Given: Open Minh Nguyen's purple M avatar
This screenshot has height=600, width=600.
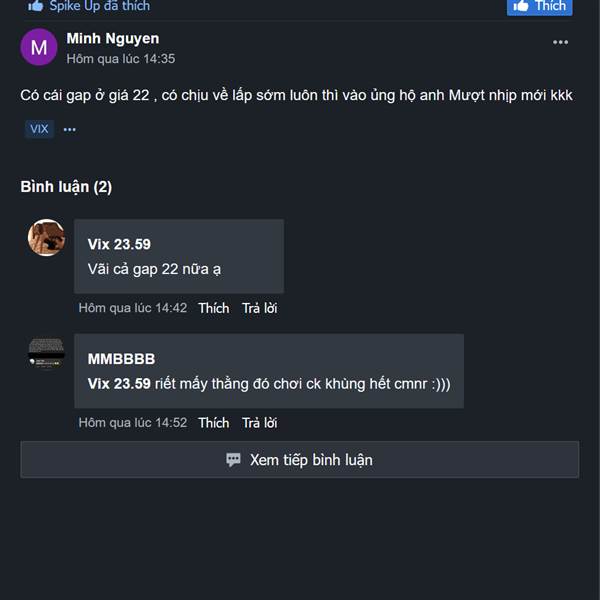Looking at the screenshot, I should tap(39, 47).
